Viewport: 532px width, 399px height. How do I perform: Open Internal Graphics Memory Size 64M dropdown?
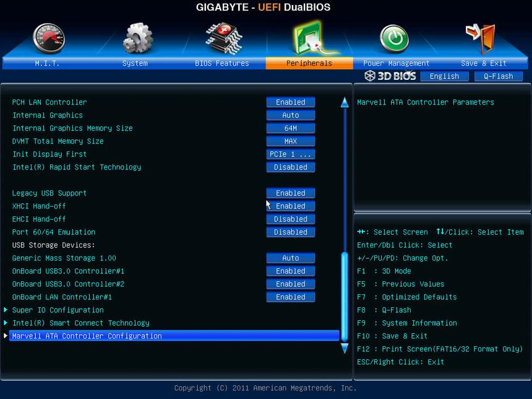click(291, 128)
